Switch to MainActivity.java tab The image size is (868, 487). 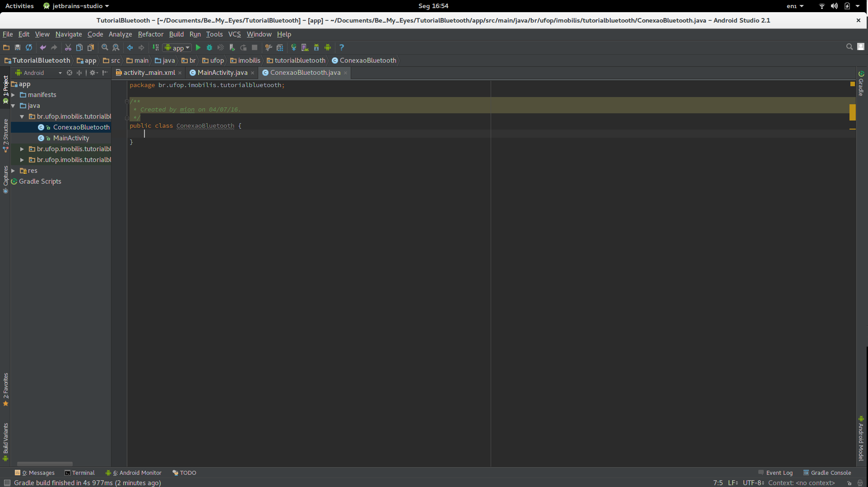point(222,73)
